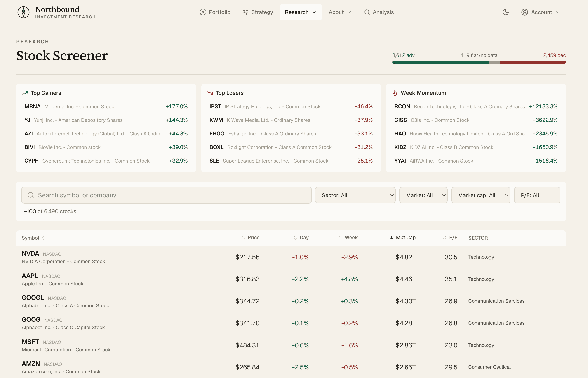Open the KIDZ AI momentum row

(476, 147)
